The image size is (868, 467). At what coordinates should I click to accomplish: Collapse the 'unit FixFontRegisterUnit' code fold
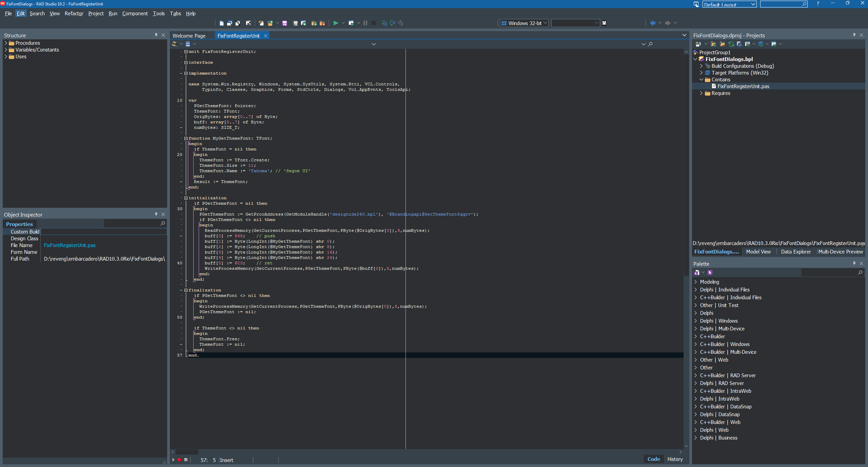pyautogui.click(x=186, y=52)
